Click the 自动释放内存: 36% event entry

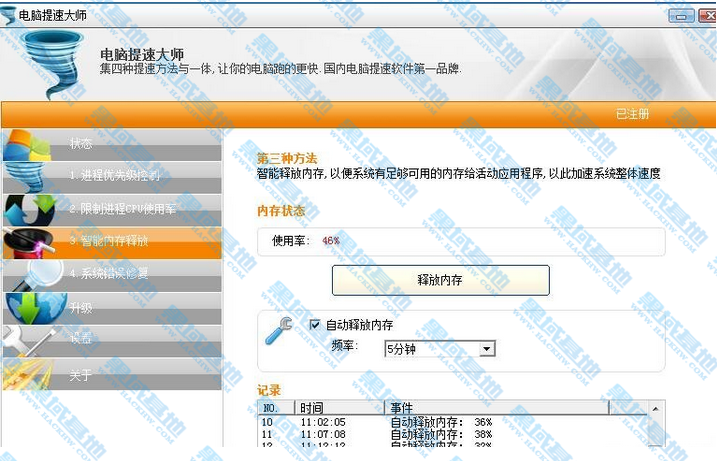(x=441, y=422)
